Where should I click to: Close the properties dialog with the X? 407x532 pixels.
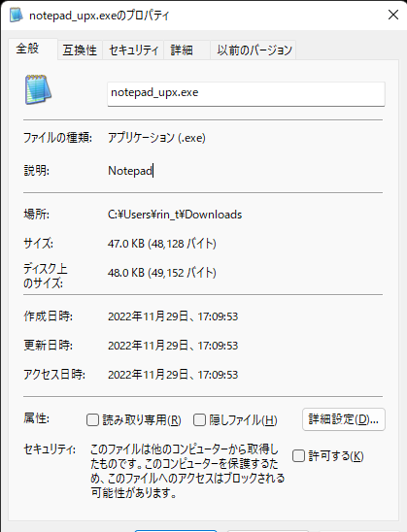(x=393, y=15)
